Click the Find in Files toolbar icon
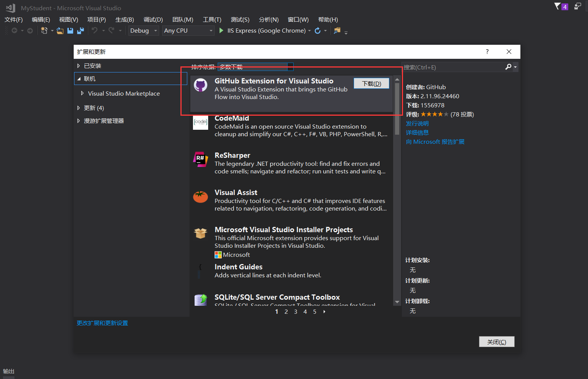 [x=337, y=30]
